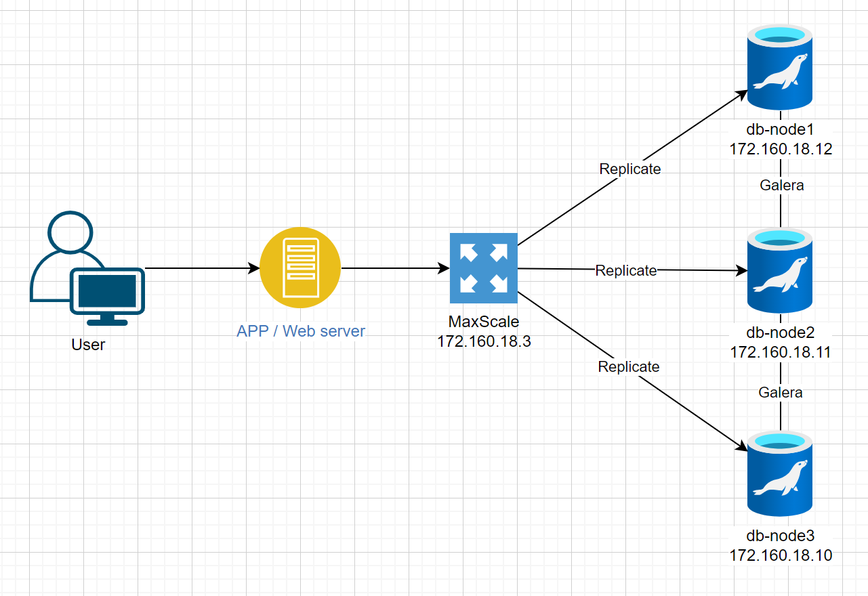Click the IP address 172.160.18.10
Viewport: 868px width, 596px height.
tap(781, 555)
